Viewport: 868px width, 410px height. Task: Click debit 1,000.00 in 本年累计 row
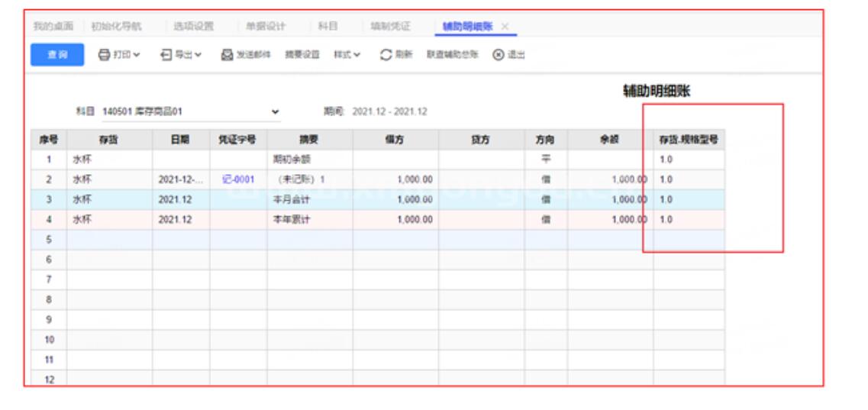[415, 220]
